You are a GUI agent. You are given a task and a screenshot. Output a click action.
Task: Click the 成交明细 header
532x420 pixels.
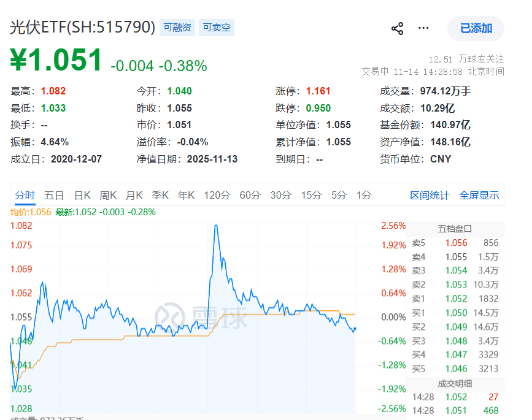point(455,384)
